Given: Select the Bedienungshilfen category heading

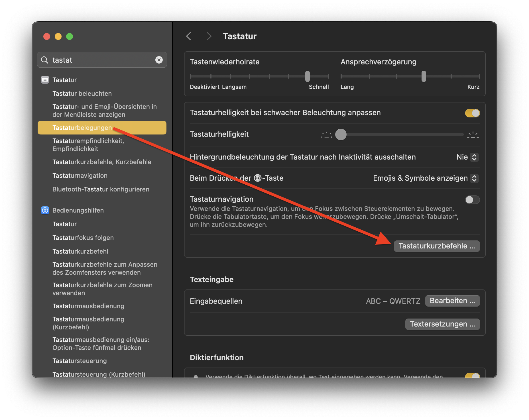Looking at the screenshot, I should coord(78,210).
